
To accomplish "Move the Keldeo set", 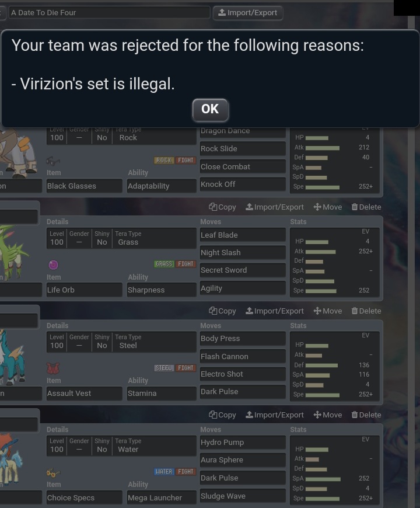I will pos(328,415).
